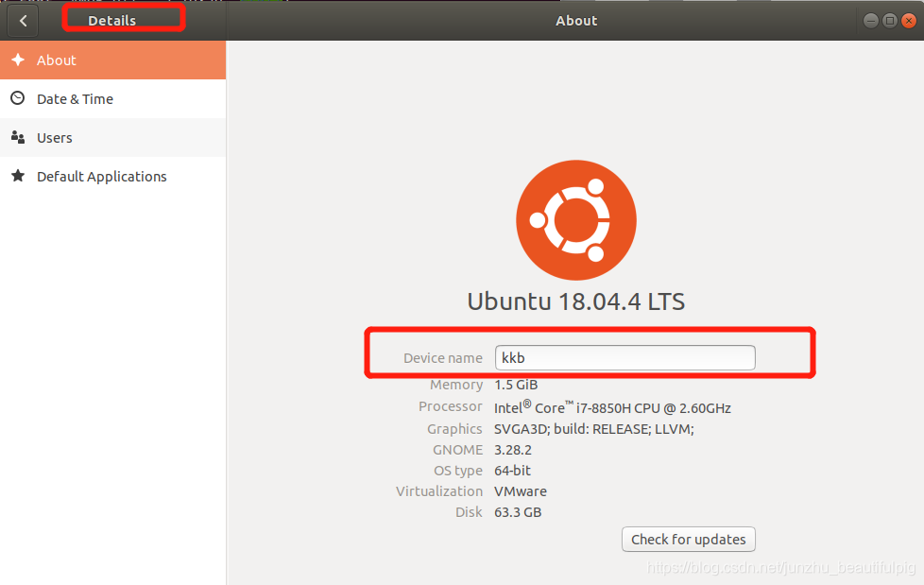Click the Users people icon

18,137
